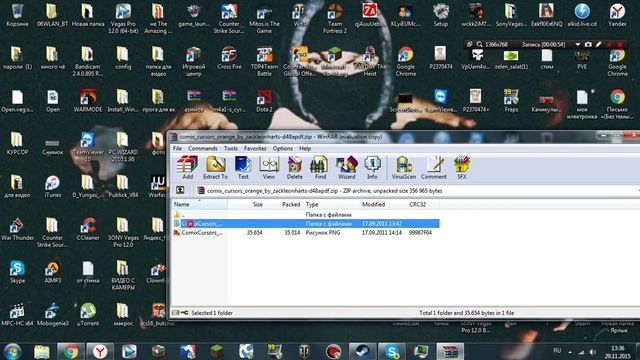Open Yandex browser desktop shortcut
Image resolution: width=640 pixels, height=360 pixels.
coord(617,15)
